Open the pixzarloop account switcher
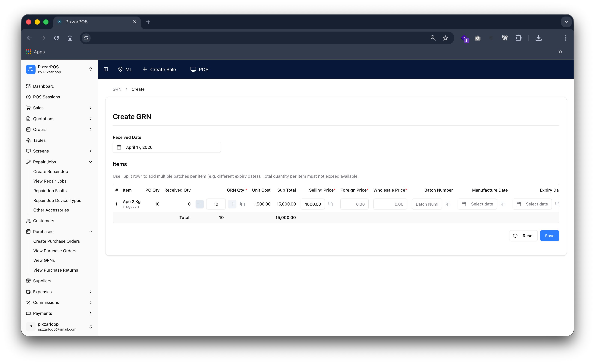The width and height of the screenshot is (595, 364). pyautogui.click(x=91, y=327)
